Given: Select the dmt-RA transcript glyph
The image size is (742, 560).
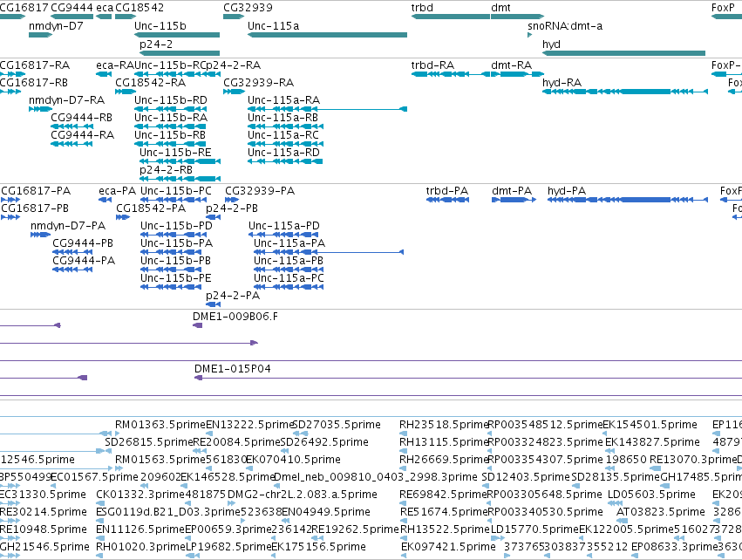Looking at the screenshot, I should coord(518,74).
